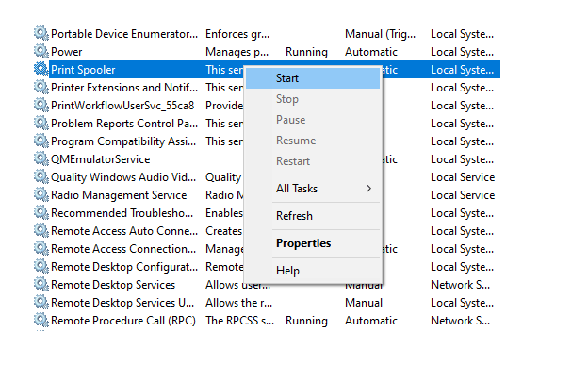Select the Power service name
The image size is (588, 366).
click(66, 52)
